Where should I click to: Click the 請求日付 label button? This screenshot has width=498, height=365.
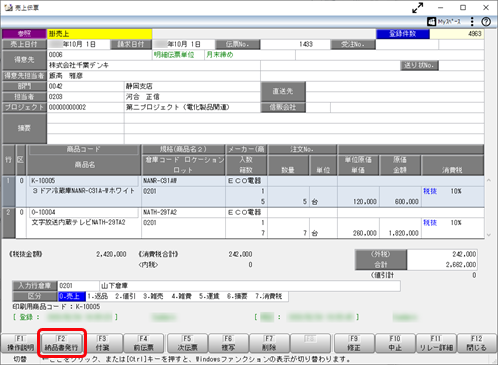pyautogui.click(x=130, y=44)
